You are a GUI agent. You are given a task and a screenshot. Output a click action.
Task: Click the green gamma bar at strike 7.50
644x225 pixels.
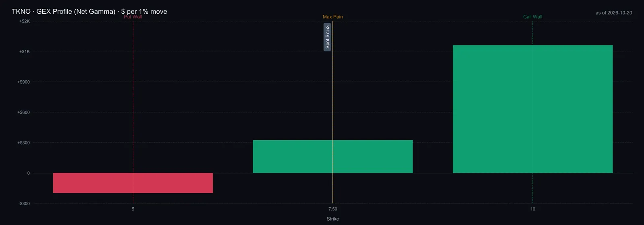[333, 157]
